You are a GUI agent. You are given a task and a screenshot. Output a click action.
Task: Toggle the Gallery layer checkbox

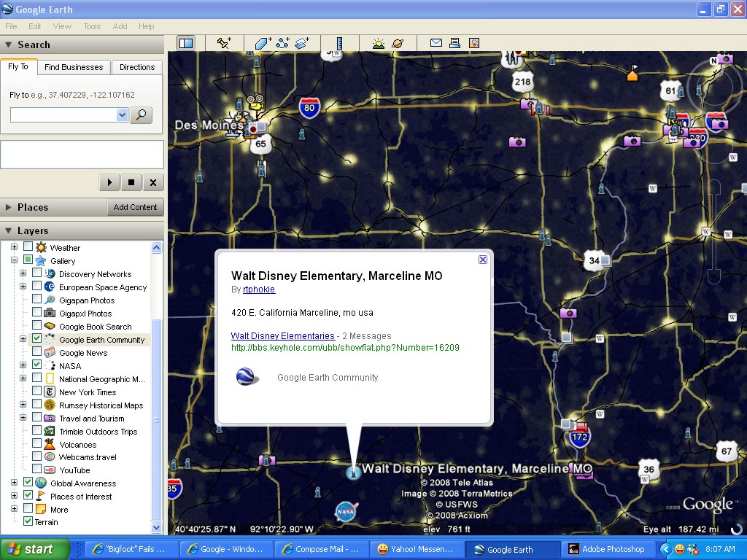(x=28, y=260)
